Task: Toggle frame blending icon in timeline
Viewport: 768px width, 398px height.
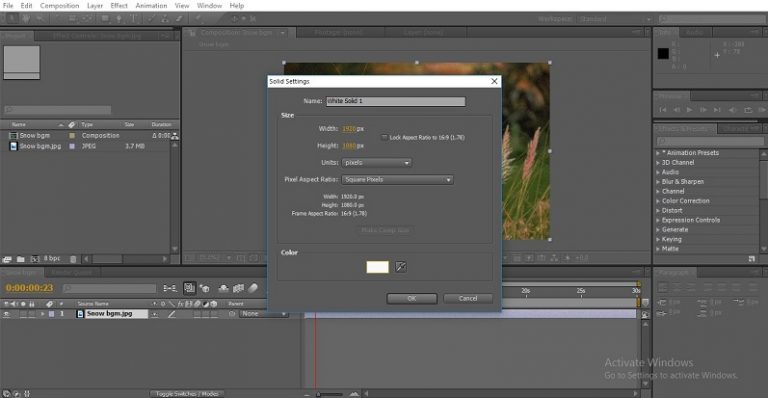Action: click(239, 288)
